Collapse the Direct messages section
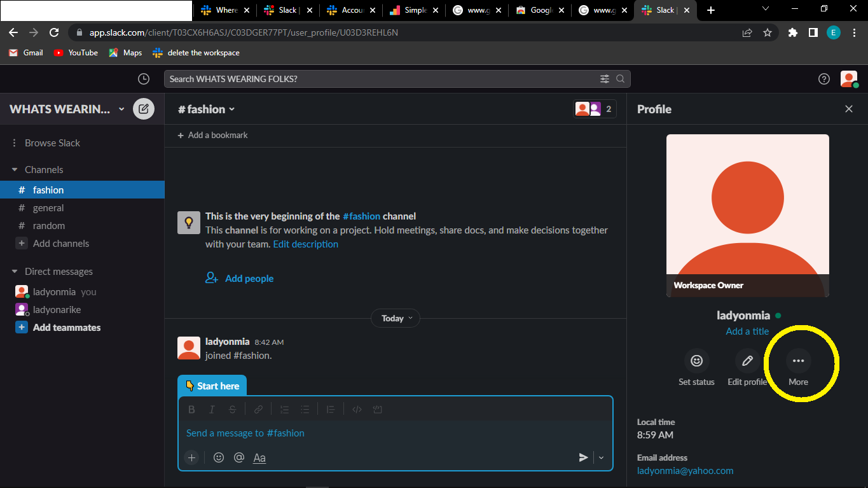868x488 pixels. click(15, 272)
